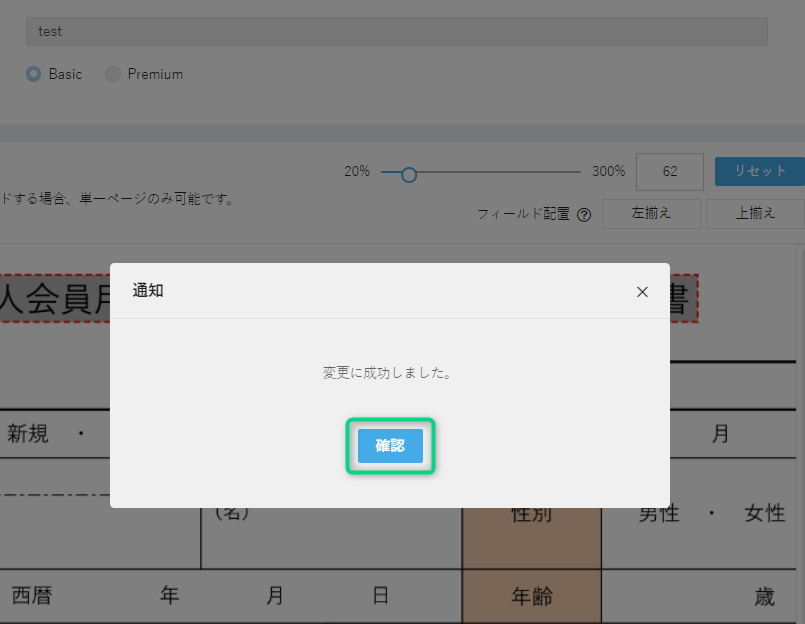The height and width of the screenshot is (624, 805).
Task: Focus the zoom value field showing 62
Action: tap(669, 171)
